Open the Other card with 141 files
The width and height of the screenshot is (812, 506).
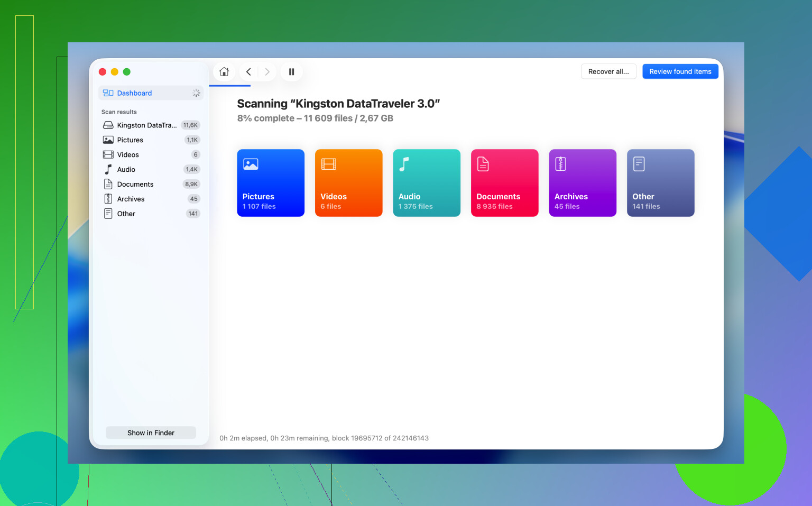(x=661, y=183)
